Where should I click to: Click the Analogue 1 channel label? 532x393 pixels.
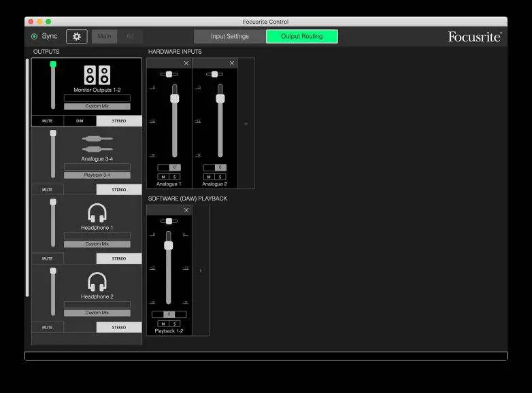[169, 184]
